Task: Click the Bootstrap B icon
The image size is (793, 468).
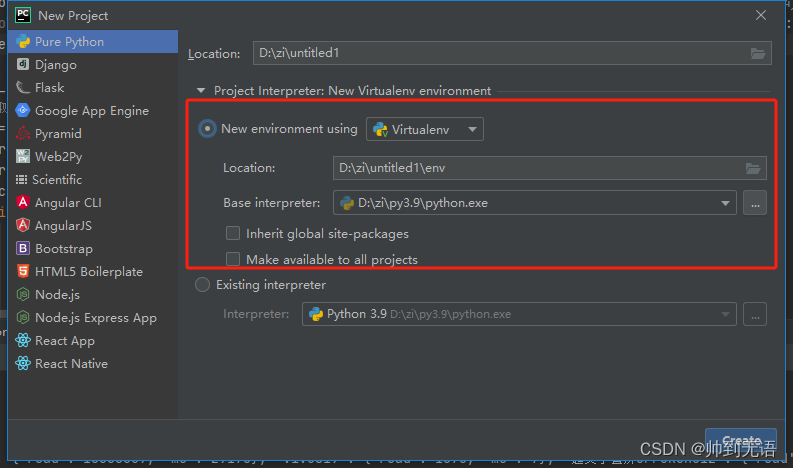Action: [x=23, y=248]
